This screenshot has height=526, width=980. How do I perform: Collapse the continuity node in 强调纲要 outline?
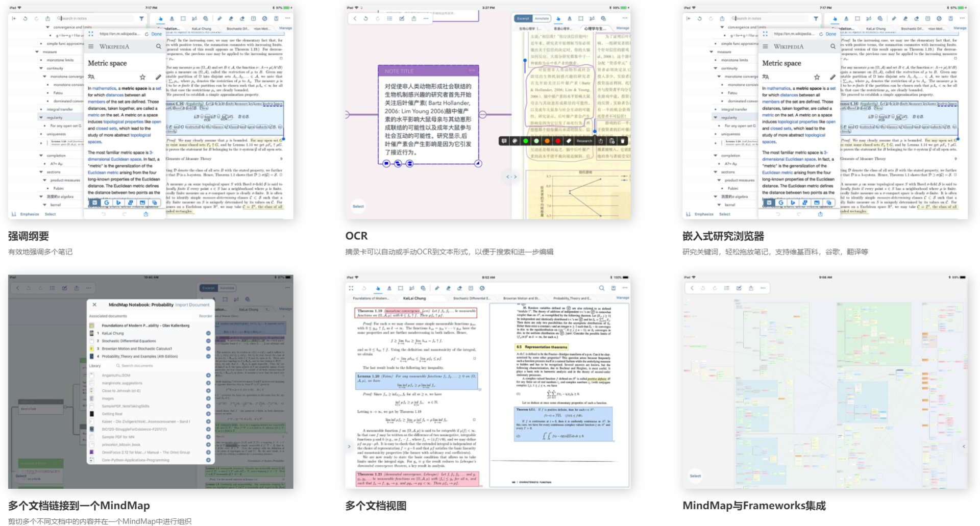[x=41, y=68]
